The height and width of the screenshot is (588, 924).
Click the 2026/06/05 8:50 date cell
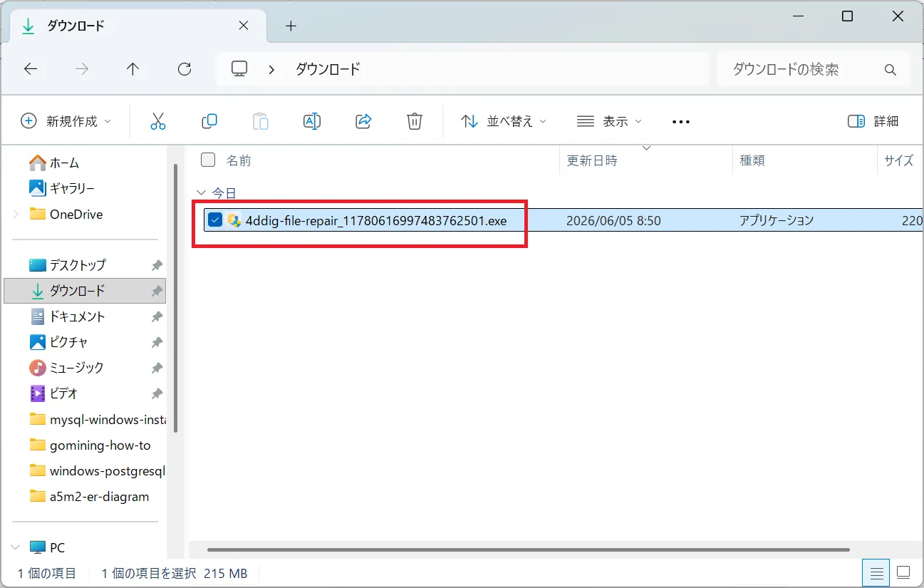point(613,221)
